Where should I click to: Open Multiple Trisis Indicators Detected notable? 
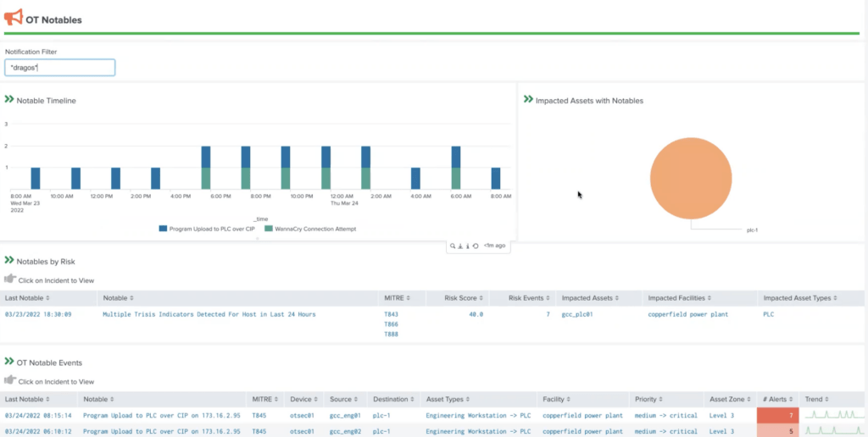pos(209,314)
